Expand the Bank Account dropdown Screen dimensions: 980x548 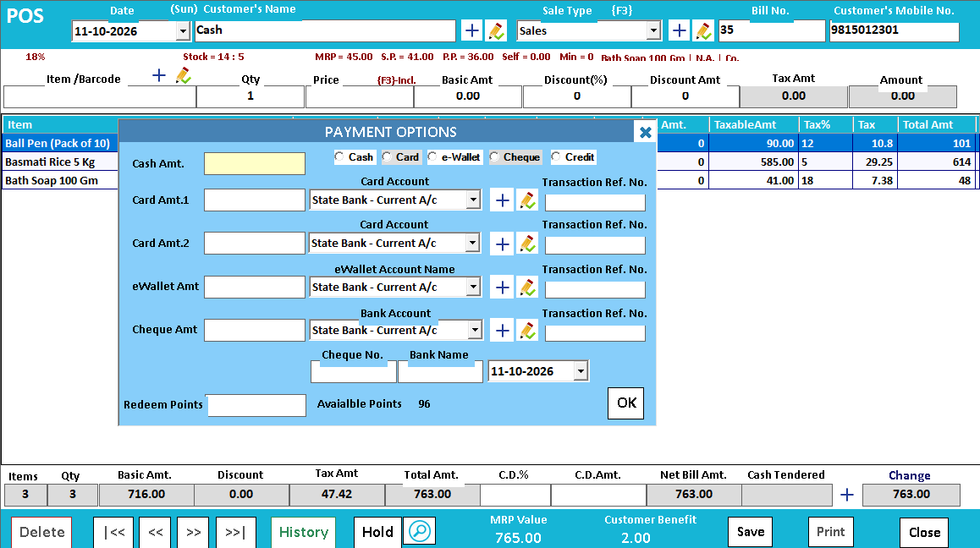[475, 330]
